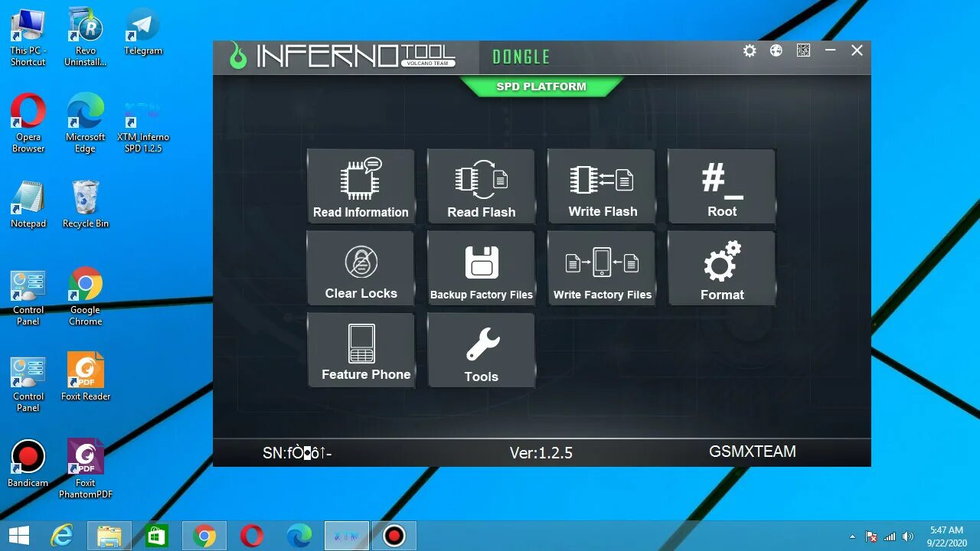Select Opera Browser desktop icon
980x551 pixels.
click(x=28, y=123)
